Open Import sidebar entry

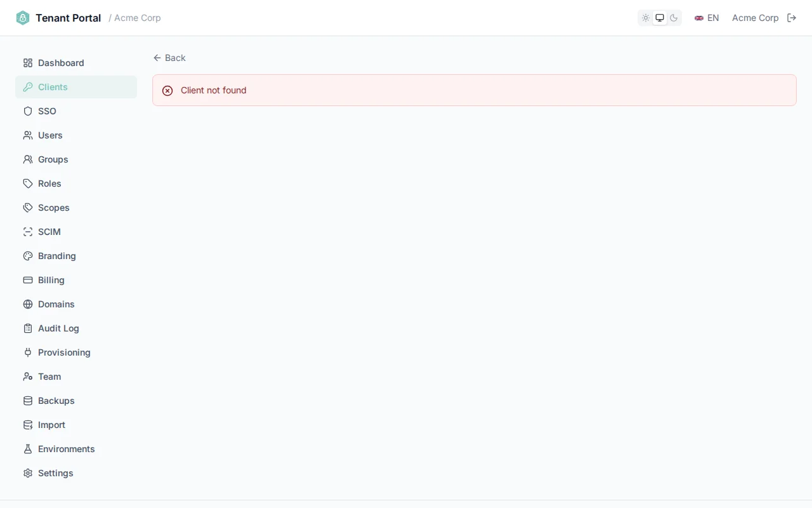pos(76,425)
